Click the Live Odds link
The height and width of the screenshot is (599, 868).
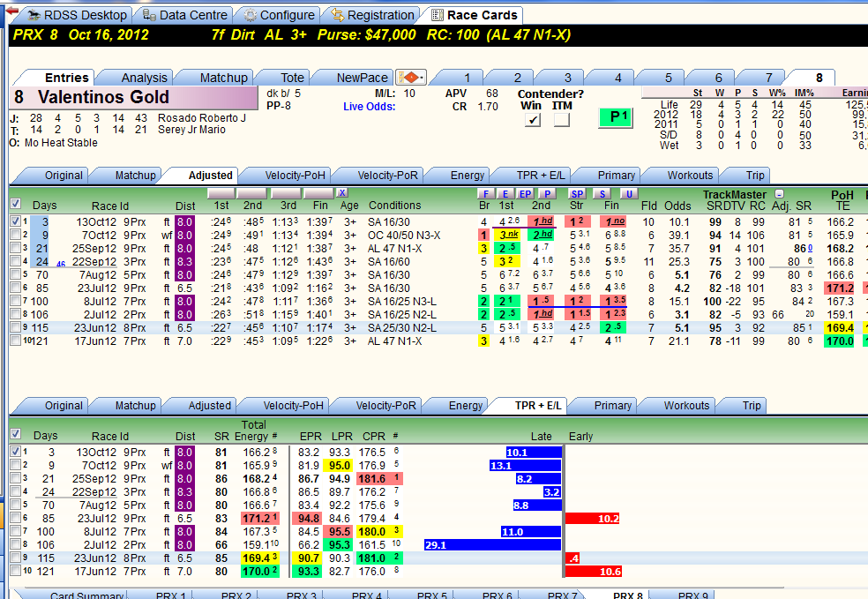[370, 107]
